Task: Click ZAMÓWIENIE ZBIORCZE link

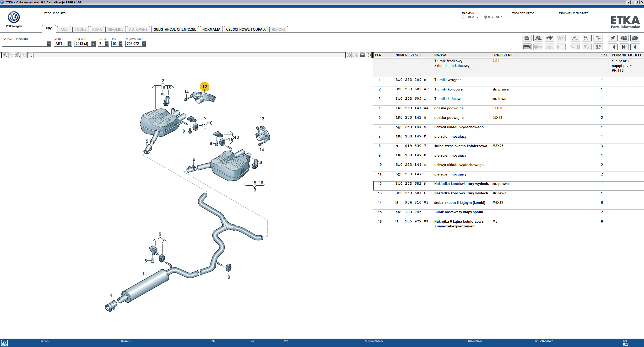Action: pos(573,13)
